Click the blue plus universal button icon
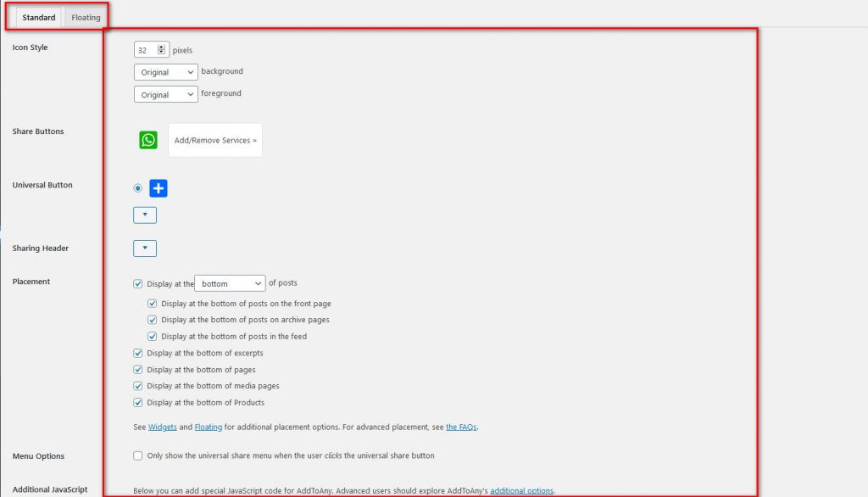 point(159,188)
